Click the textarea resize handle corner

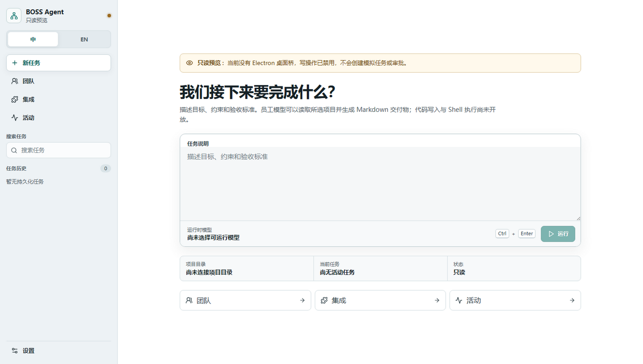[578, 218]
